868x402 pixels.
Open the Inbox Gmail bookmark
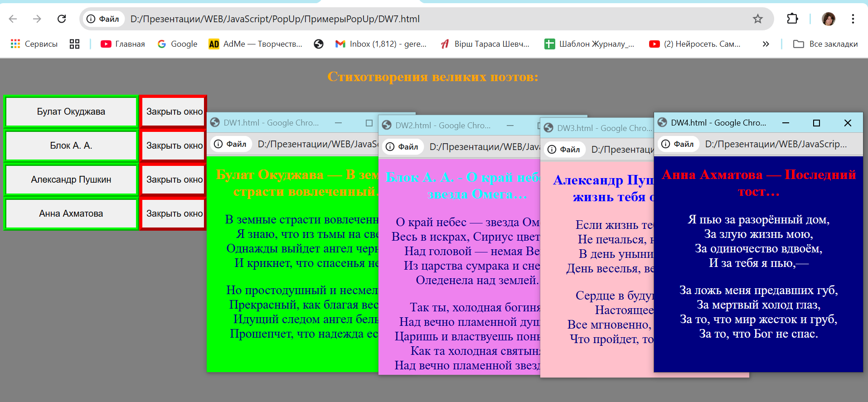tap(381, 44)
